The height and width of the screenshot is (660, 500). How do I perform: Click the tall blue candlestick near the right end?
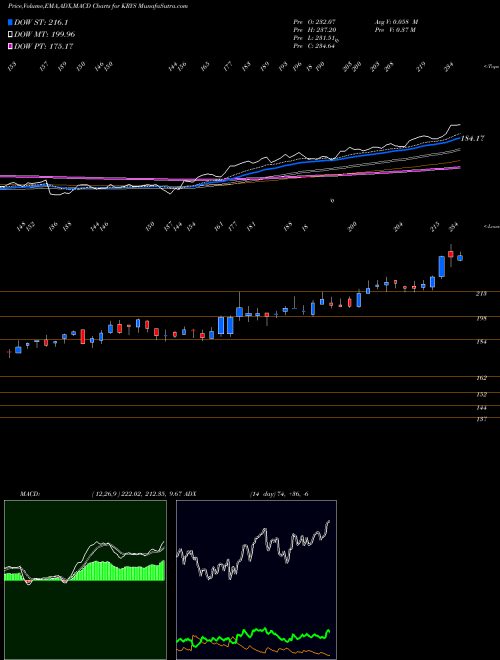click(x=441, y=266)
